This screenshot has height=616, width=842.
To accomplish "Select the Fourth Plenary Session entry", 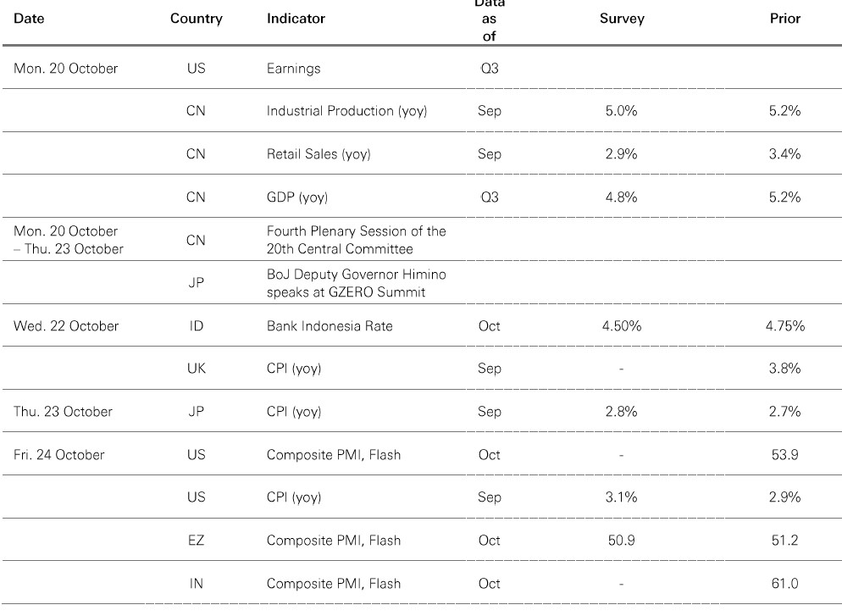I will pyautogui.click(x=356, y=240).
